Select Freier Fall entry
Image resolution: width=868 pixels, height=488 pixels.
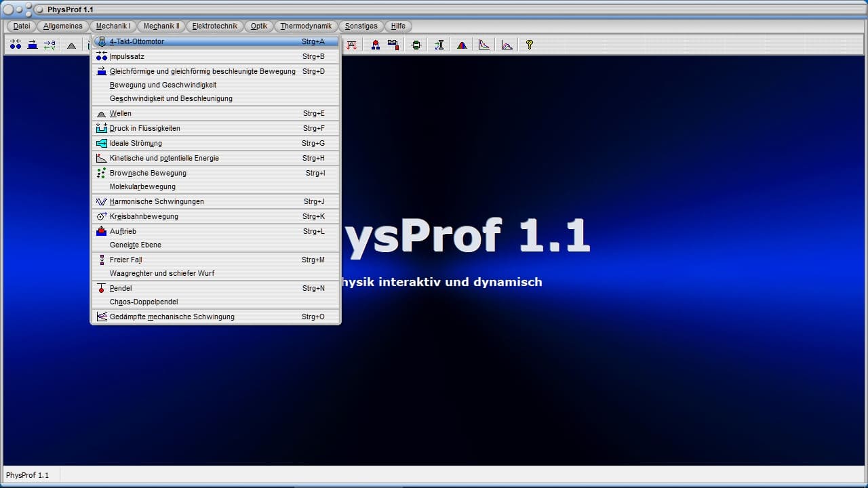[216, 260]
